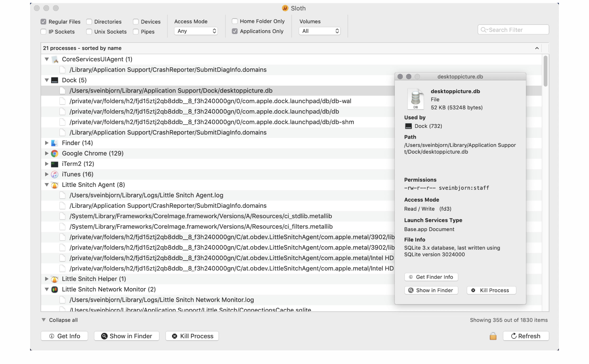
Task: Click the Dock process icon in info panel
Action: (408, 126)
